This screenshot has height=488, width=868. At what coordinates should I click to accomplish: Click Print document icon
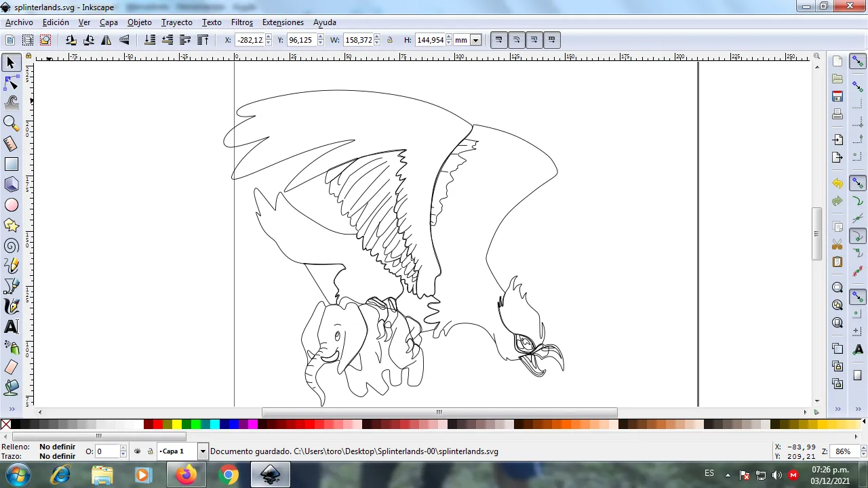click(x=837, y=115)
